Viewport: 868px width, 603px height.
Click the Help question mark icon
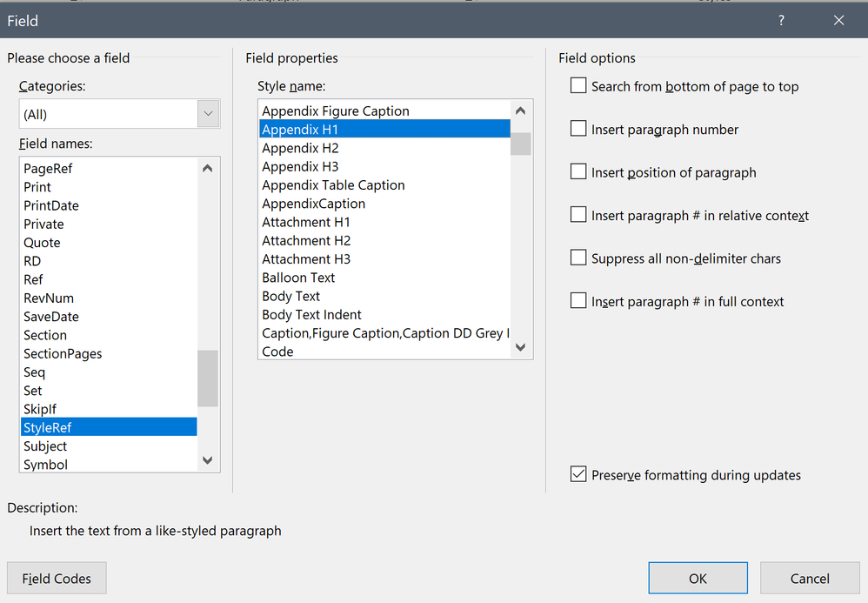tap(781, 20)
